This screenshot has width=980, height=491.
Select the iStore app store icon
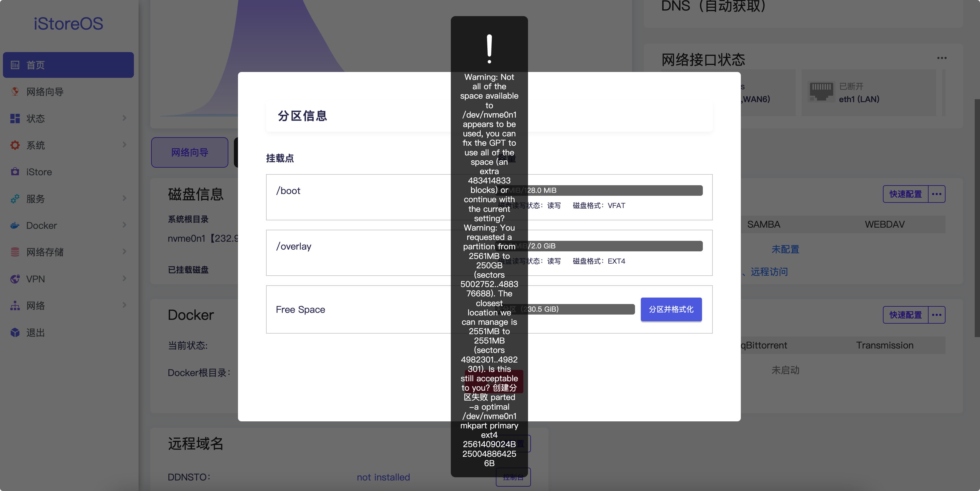coord(15,172)
